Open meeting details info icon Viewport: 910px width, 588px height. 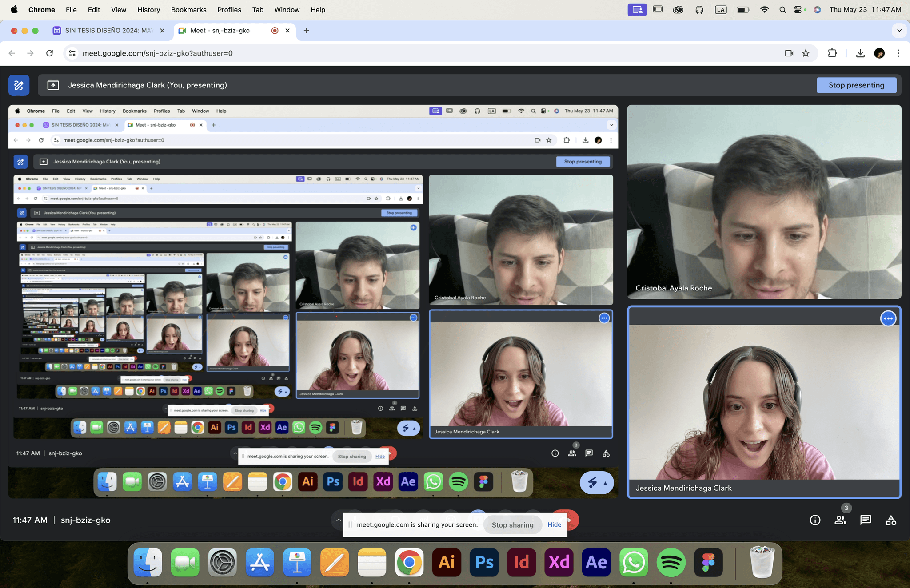[x=815, y=520]
